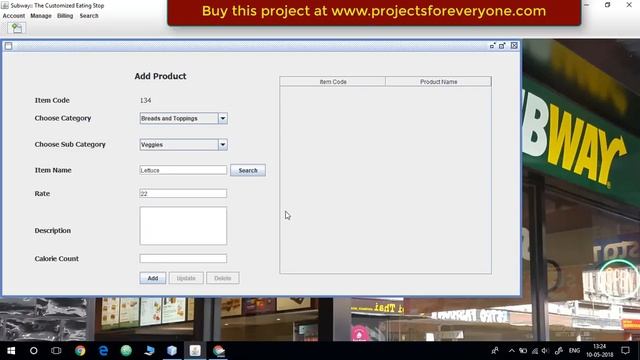Click the Item Code column header
The width and height of the screenshot is (640, 360).
click(333, 82)
